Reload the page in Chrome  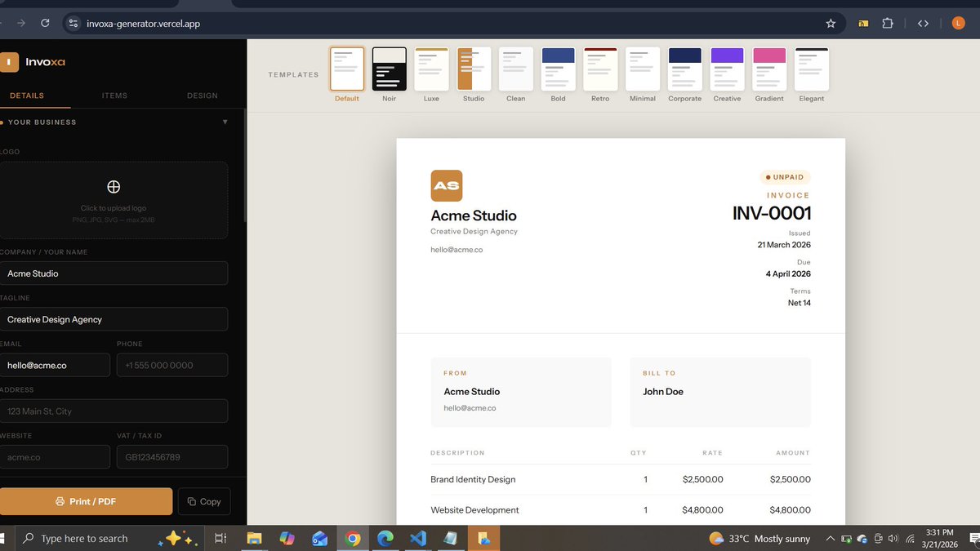coord(45,24)
